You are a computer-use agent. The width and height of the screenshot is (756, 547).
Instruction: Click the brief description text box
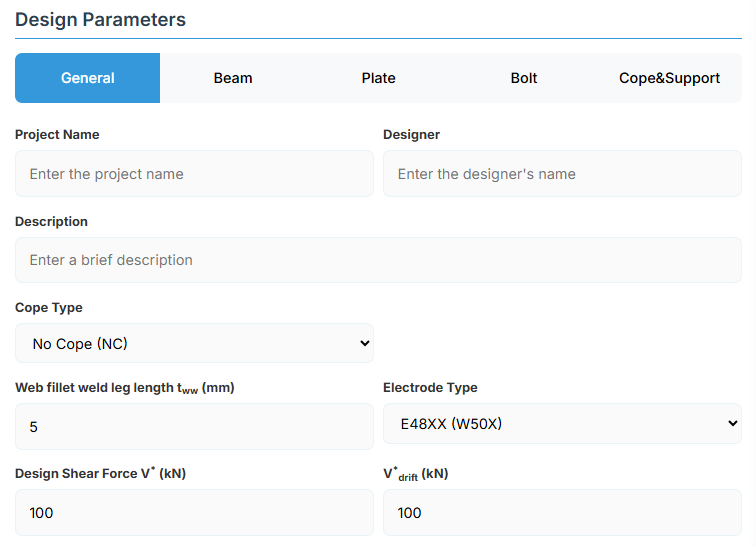pos(378,260)
